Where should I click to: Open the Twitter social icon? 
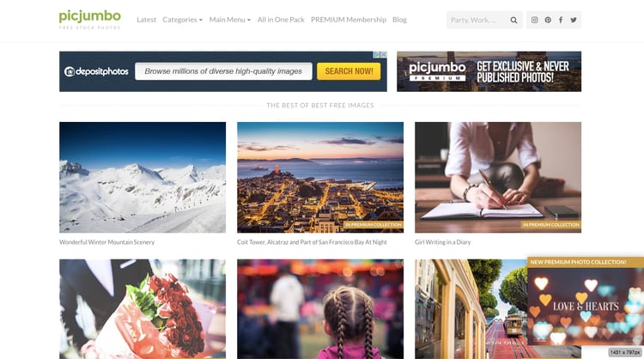coord(574,20)
